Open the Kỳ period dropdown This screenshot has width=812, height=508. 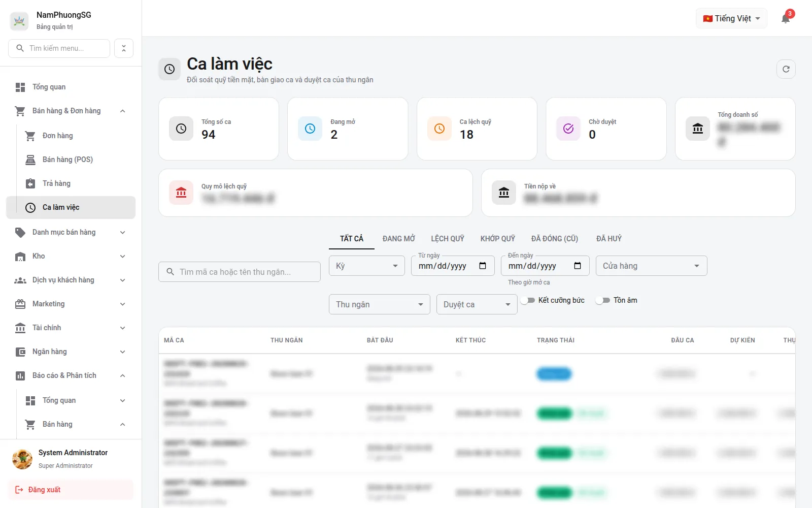pyautogui.click(x=367, y=266)
